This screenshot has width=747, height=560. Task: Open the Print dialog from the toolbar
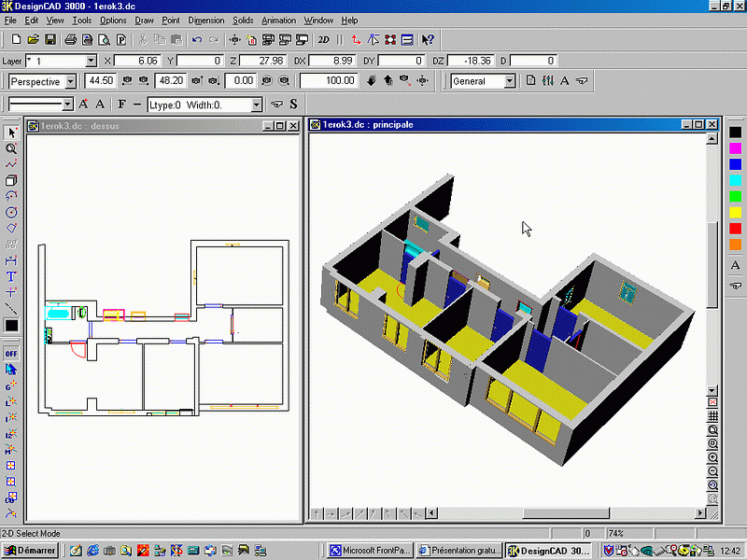pyautogui.click(x=71, y=39)
